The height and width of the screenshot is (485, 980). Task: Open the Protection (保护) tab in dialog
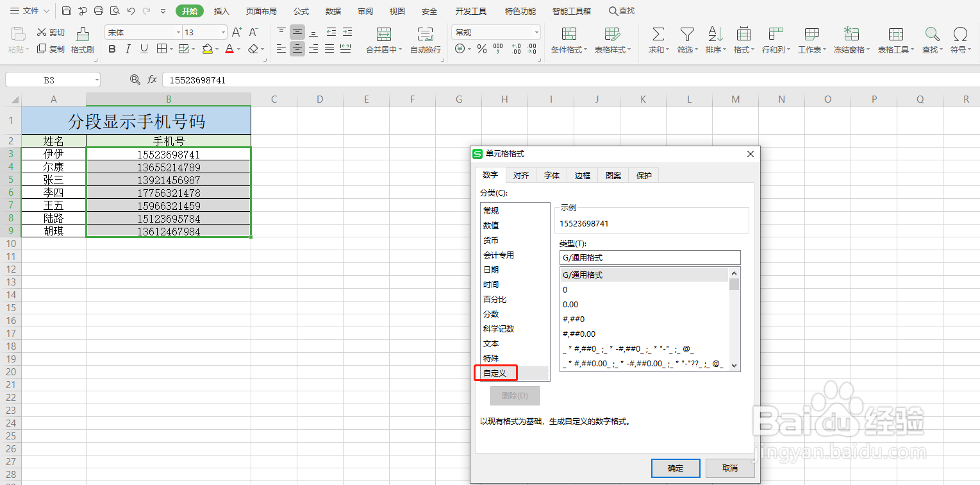644,175
